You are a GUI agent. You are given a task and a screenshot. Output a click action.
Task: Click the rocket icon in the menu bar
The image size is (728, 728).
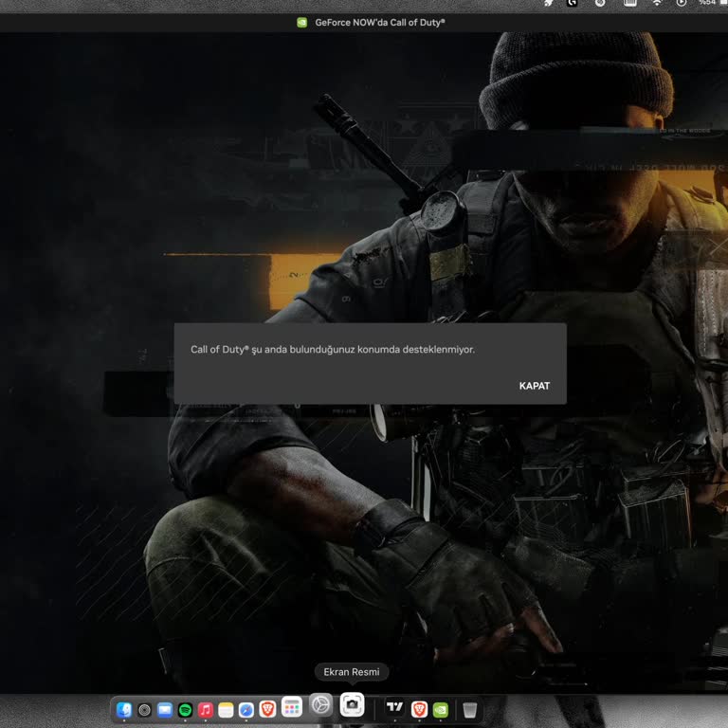coord(549,3)
